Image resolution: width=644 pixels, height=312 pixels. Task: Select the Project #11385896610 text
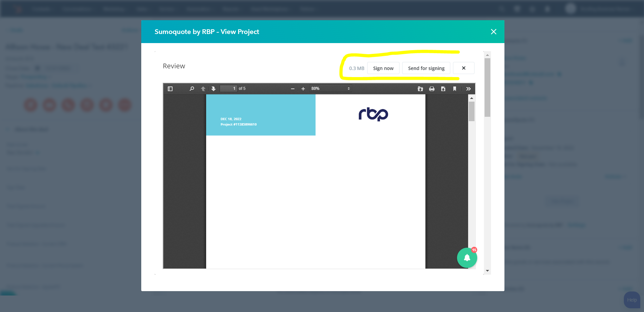tap(238, 125)
